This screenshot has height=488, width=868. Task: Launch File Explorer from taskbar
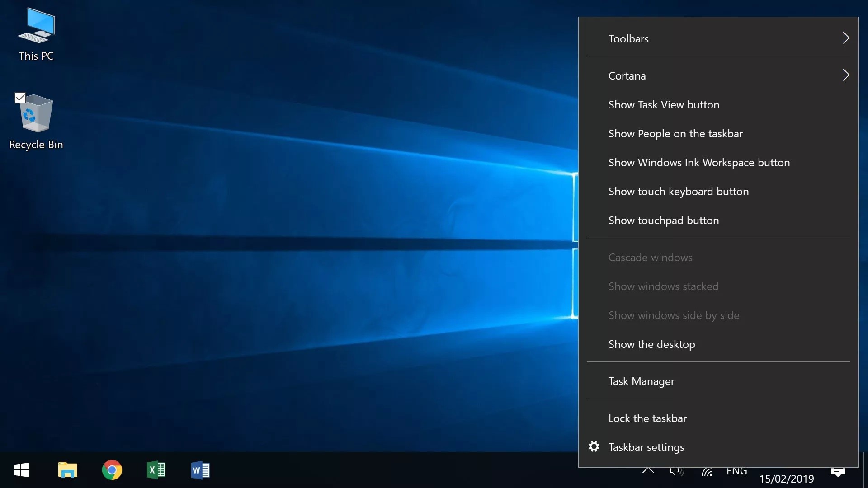tap(68, 470)
